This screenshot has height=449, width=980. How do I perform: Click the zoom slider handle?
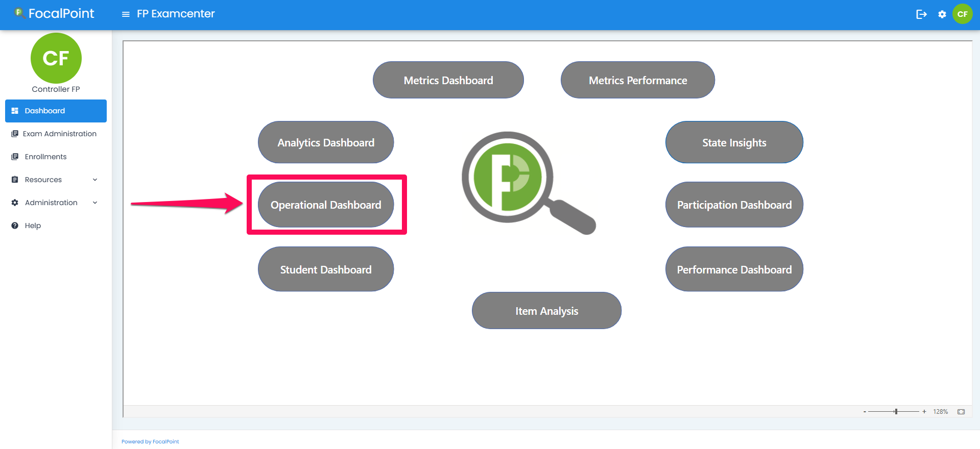pyautogui.click(x=896, y=411)
